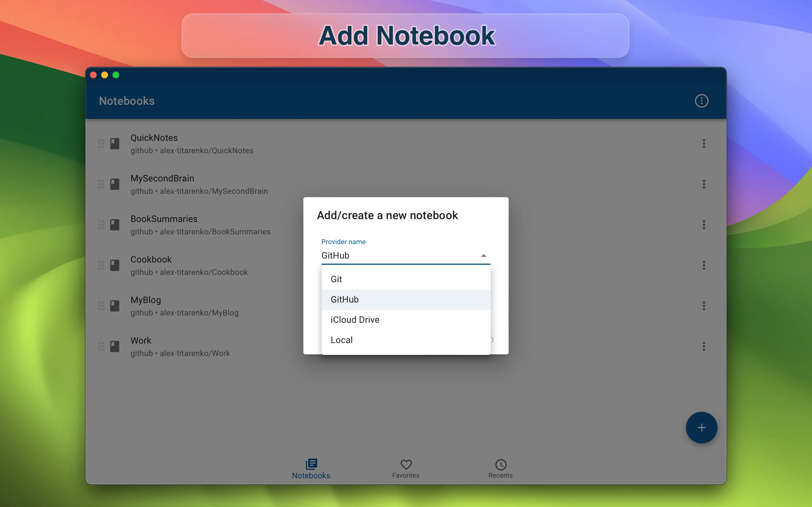The image size is (812, 507).
Task: Open Cookbook three-dot options menu
Action: (704, 265)
